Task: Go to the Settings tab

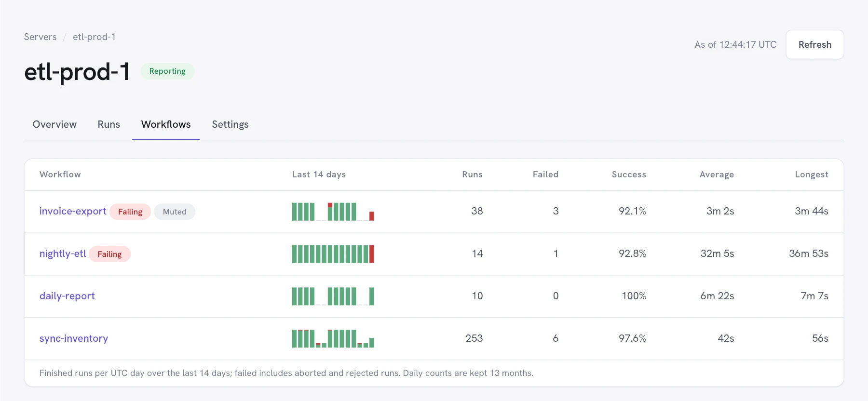Action: tap(230, 124)
